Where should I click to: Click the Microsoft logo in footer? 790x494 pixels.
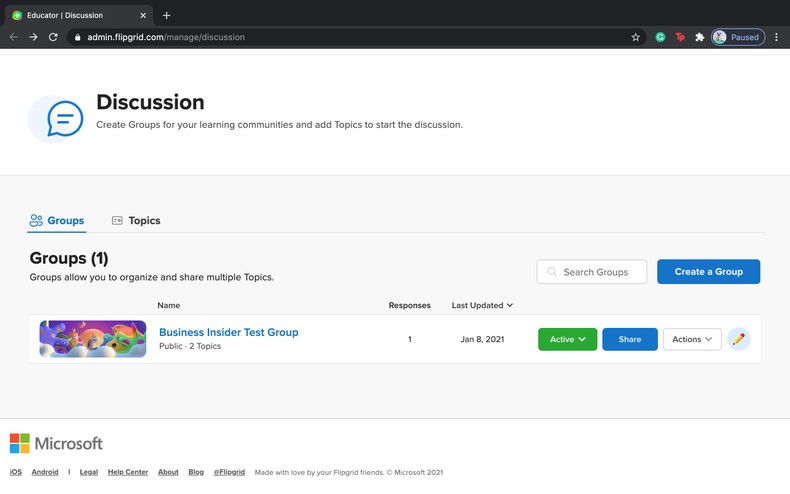pos(56,443)
